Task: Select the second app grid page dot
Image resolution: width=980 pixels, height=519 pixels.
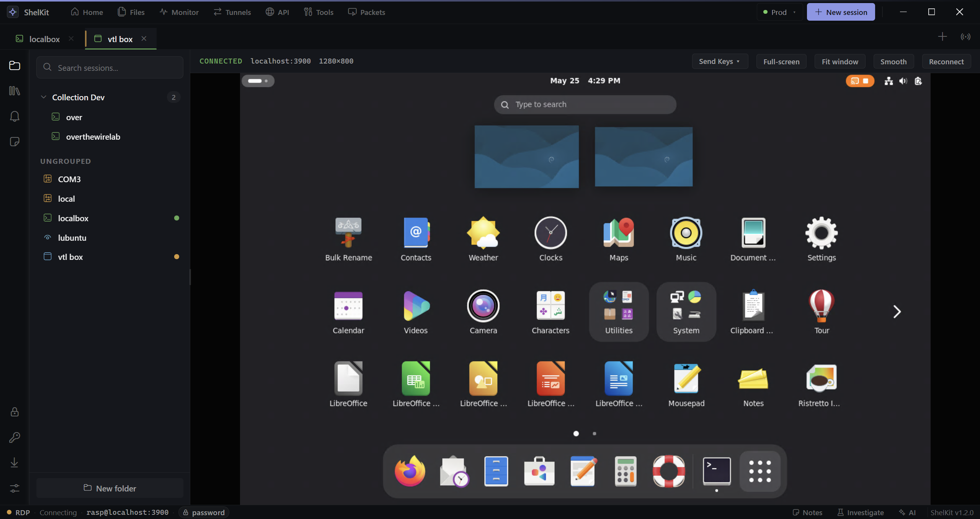Action: tap(595, 433)
